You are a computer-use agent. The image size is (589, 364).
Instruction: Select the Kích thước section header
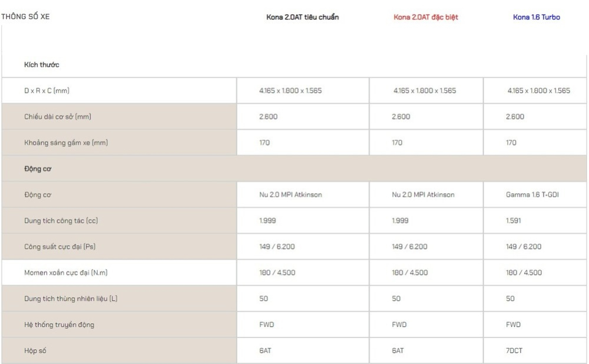pos(42,65)
